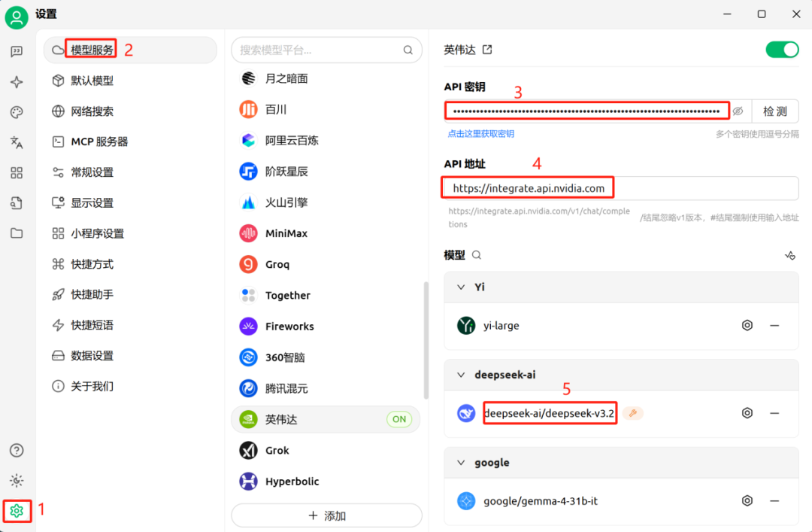Click the search magnifier in provider search
Viewport: 812px width, 532px height.
point(408,50)
